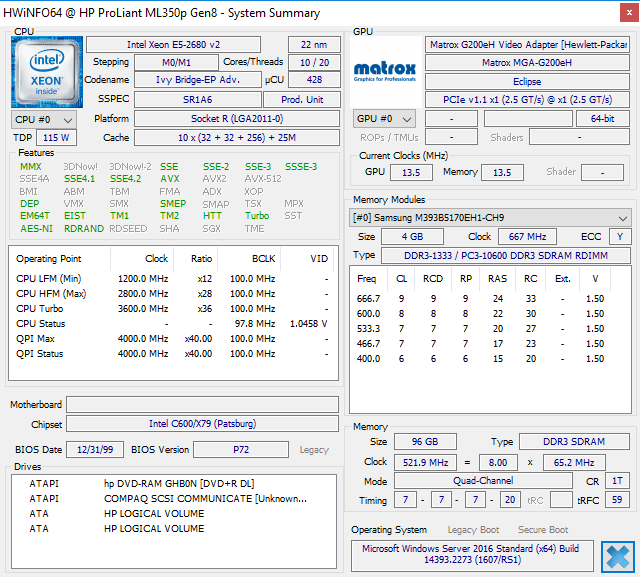
Task: Click the Ivy Bridge-EP Adv. codename field
Action: 198,80
